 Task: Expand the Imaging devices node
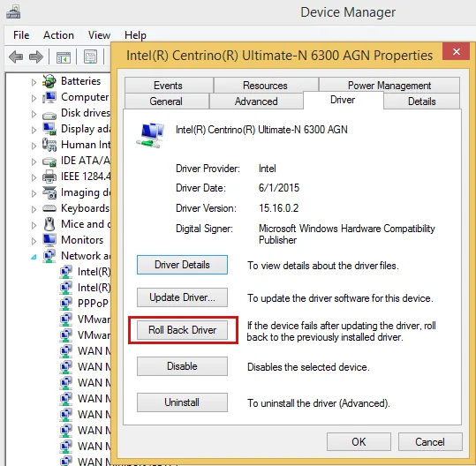[x=34, y=193]
